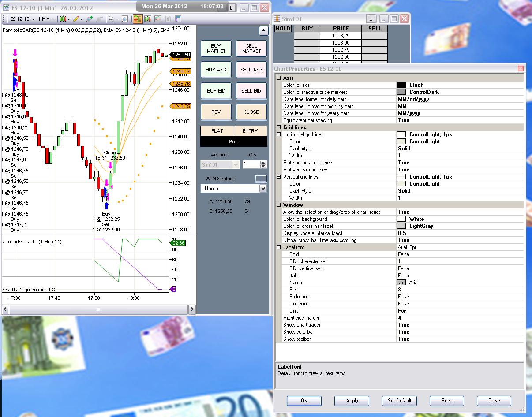Click the grey inactive price markers color swatch
This screenshot has height=417, width=532.
pos(401,92)
